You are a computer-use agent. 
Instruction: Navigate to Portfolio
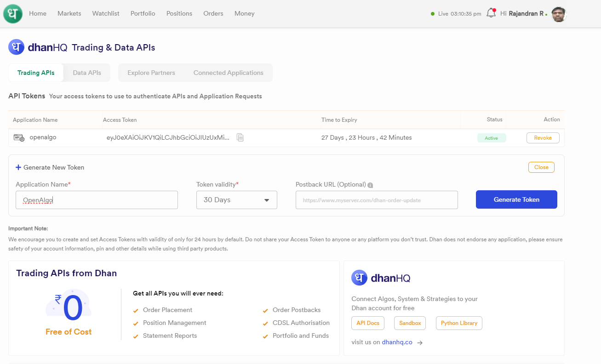point(143,13)
